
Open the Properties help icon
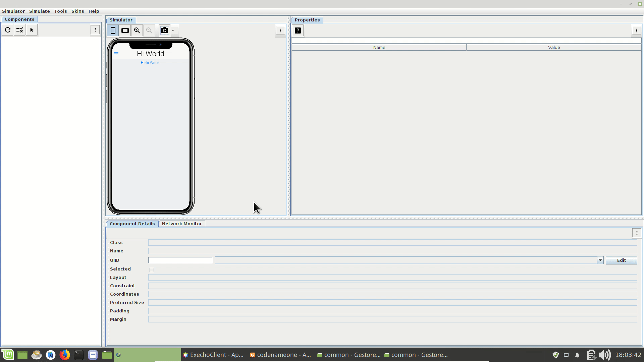pyautogui.click(x=298, y=30)
